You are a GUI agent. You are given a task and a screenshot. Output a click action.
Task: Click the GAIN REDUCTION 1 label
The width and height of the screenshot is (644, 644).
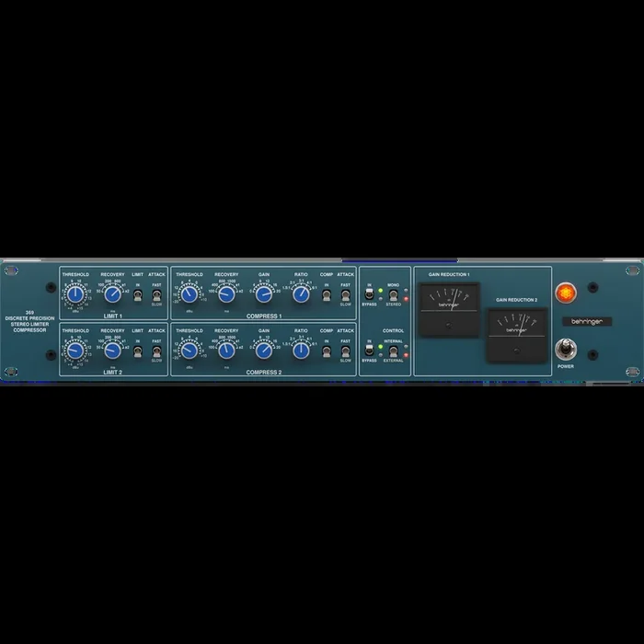pos(449,274)
